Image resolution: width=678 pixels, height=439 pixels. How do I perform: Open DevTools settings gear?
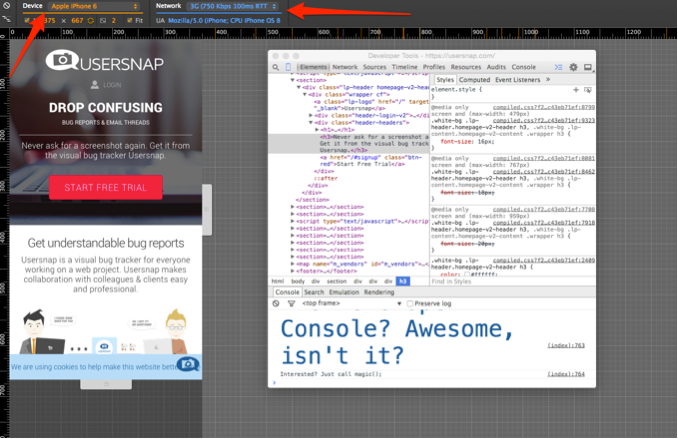573,67
